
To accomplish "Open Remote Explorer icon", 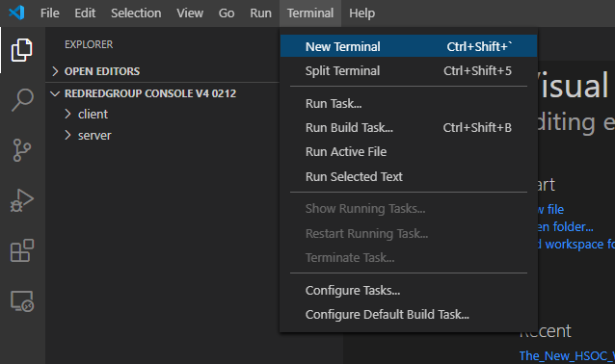I will (x=22, y=300).
